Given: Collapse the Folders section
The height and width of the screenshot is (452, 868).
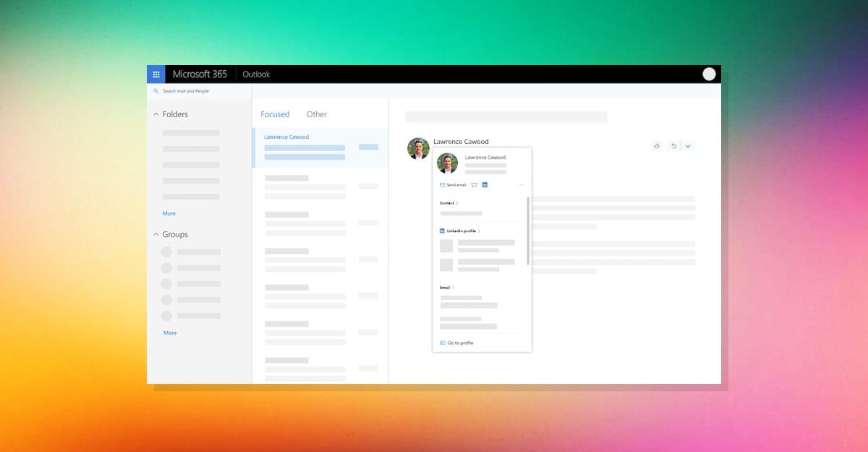Looking at the screenshot, I should click(x=156, y=114).
